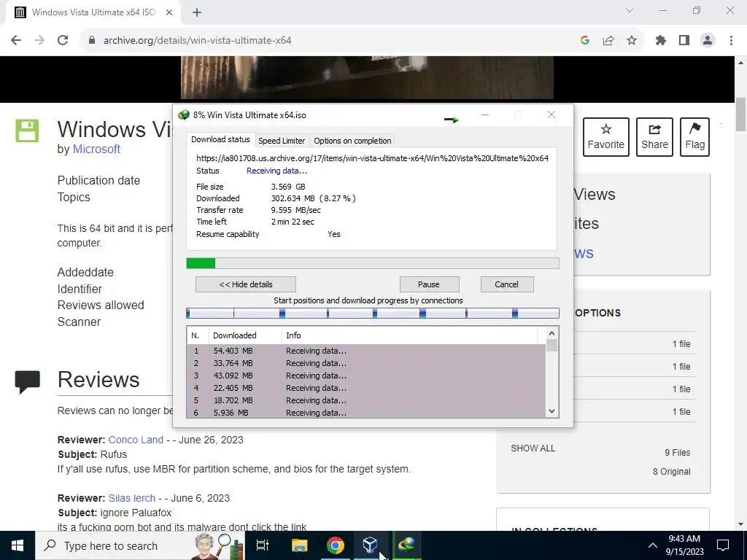Viewport: 747px width, 560px height.
Task: Open File Explorer from taskbar
Action: click(x=299, y=545)
